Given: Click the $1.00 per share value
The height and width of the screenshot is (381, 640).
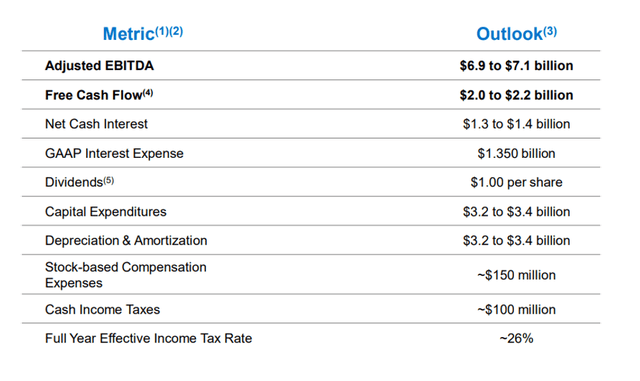Looking at the screenshot, I should (x=516, y=182).
